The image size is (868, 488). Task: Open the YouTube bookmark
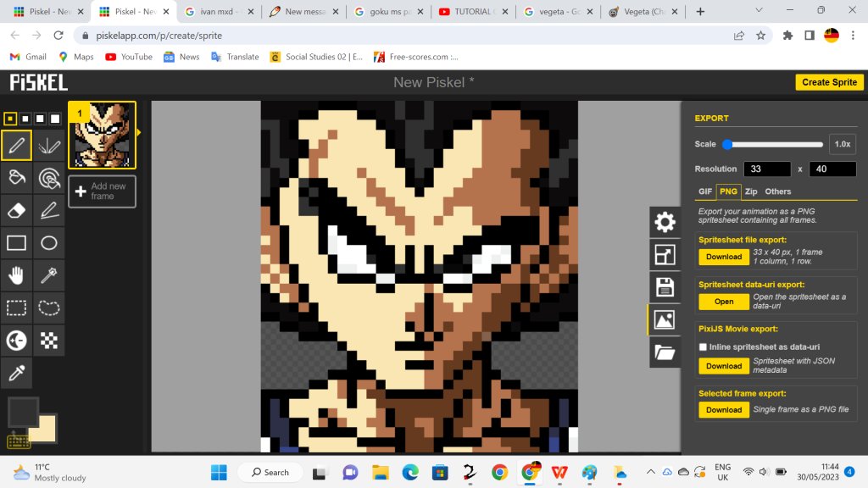[x=129, y=57]
